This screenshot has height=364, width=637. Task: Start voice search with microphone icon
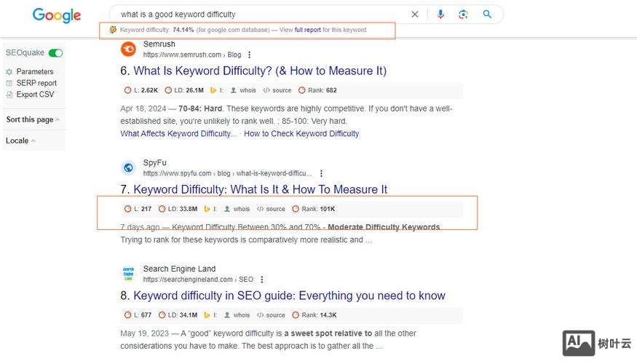[x=440, y=14]
